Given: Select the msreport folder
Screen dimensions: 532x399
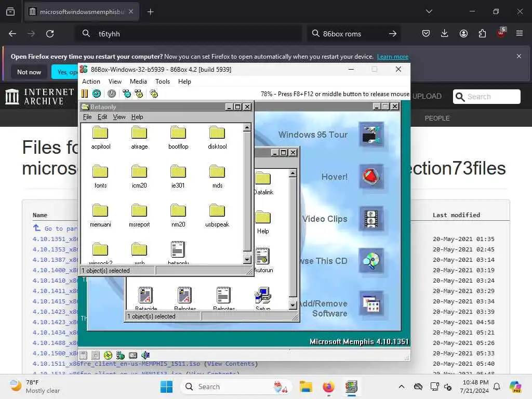Looking at the screenshot, I should (139, 216).
